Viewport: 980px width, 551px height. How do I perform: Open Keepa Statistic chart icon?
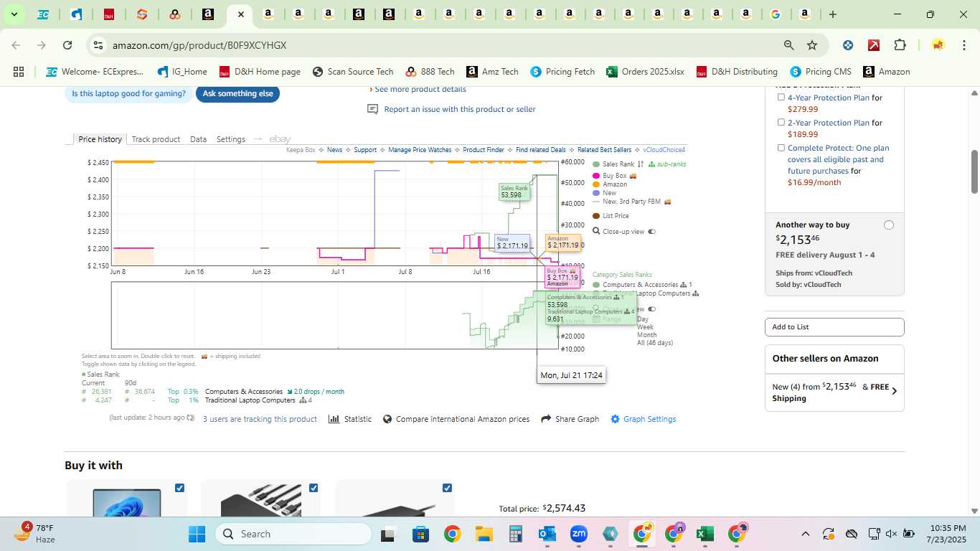tap(334, 419)
